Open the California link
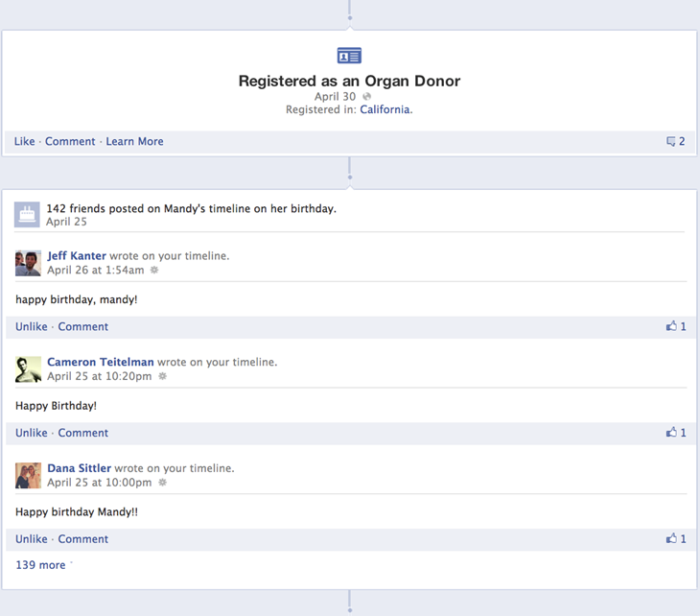This screenshot has height=616, width=700. click(385, 110)
